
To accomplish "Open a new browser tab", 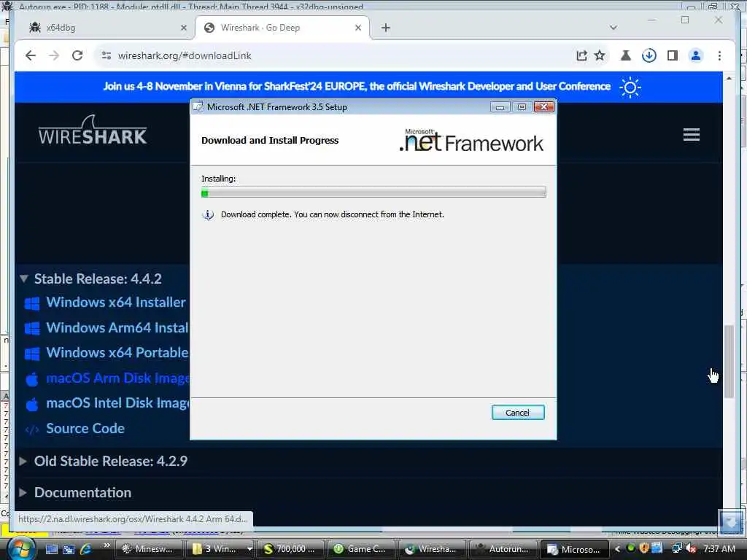I will pyautogui.click(x=385, y=28).
